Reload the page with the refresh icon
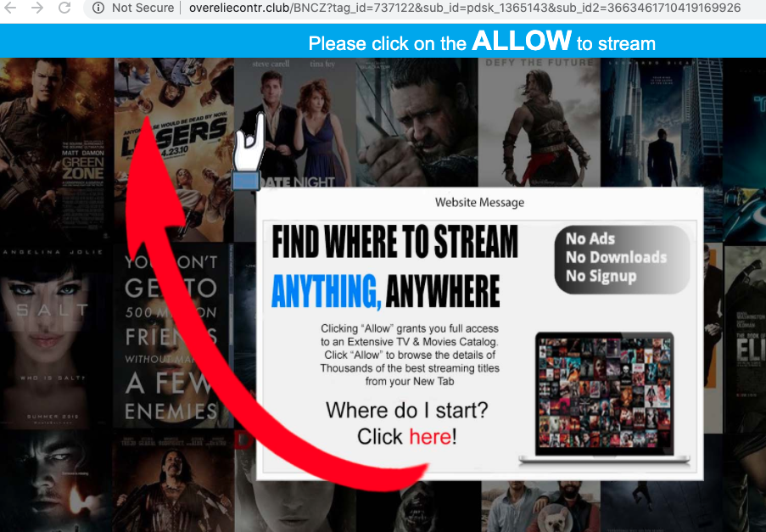This screenshot has width=766, height=532. pos(64,8)
